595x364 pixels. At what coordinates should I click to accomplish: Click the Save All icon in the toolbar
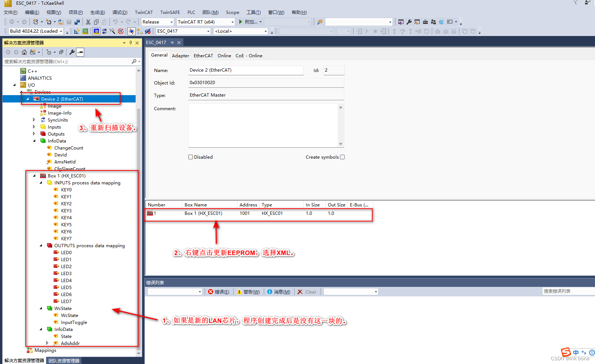click(78, 22)
